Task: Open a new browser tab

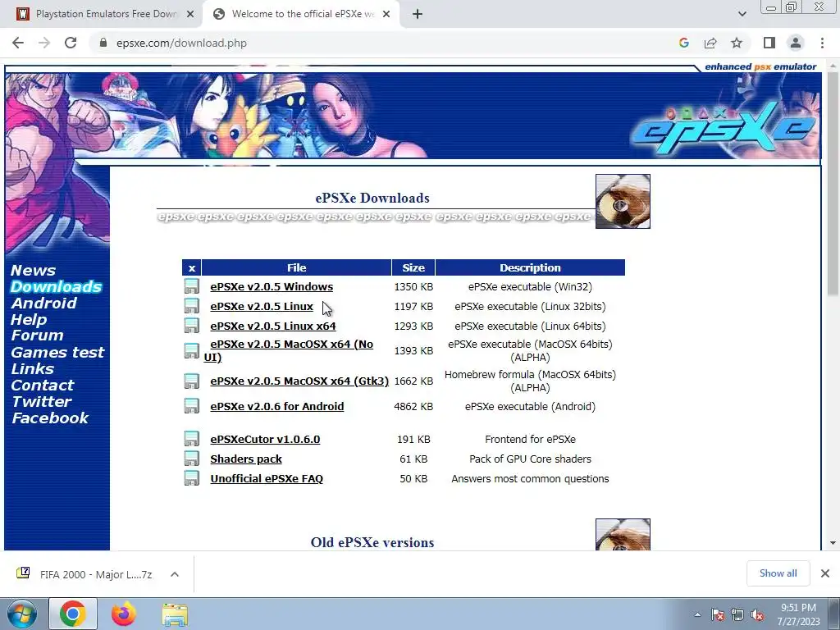Action: (418, 15)
